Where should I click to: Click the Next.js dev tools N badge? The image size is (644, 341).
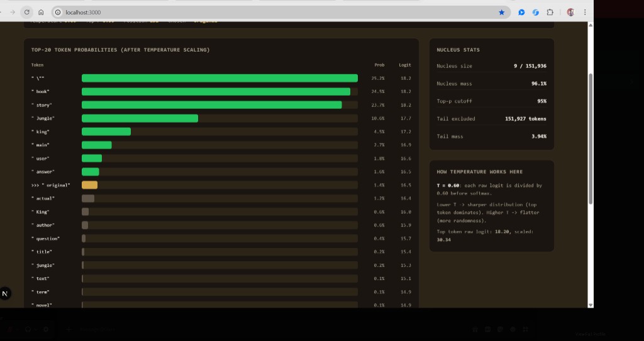[x=5, y=293]
